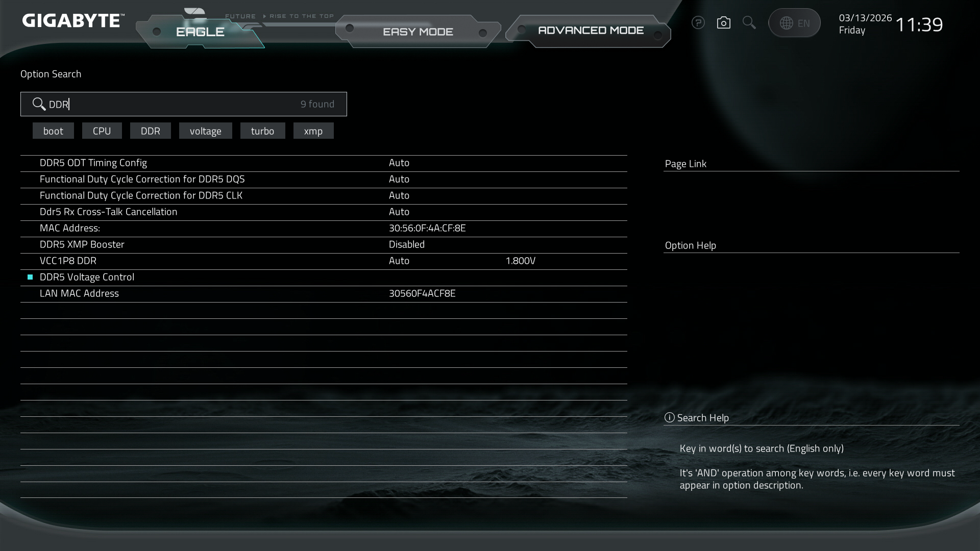Click the magnifier search icon in header
The image size is (980, 551).
[749, 23]
